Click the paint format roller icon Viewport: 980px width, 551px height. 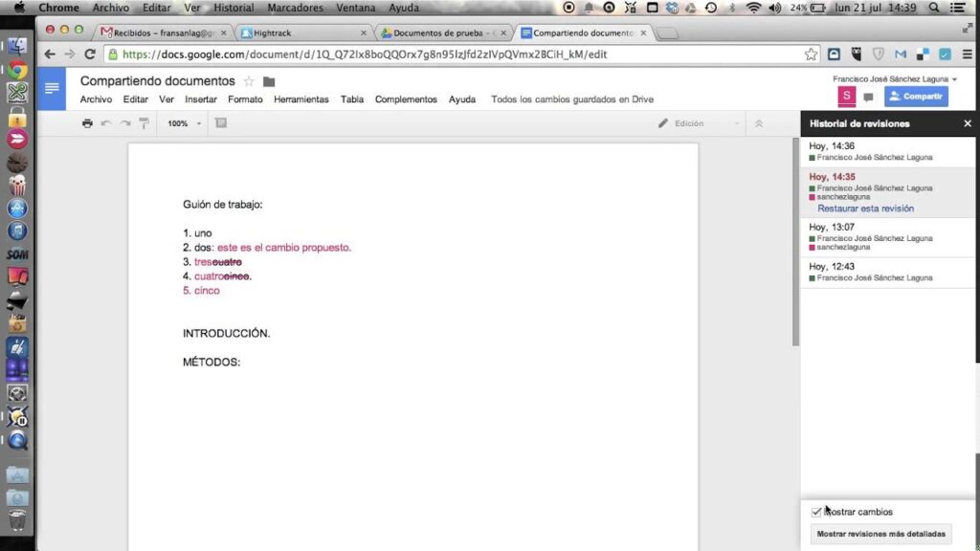click(x=145, y=123)
